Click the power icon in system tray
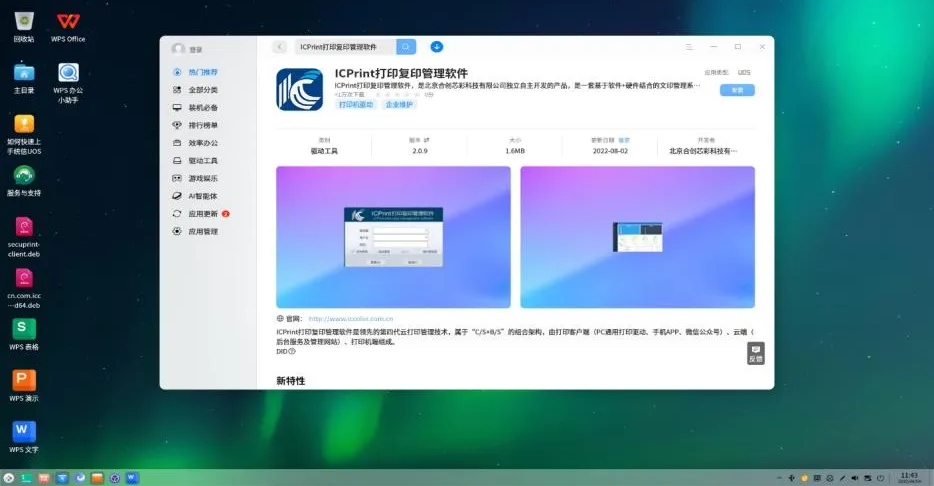The height and width of the screenshot is (486, 934). point(880,478)
